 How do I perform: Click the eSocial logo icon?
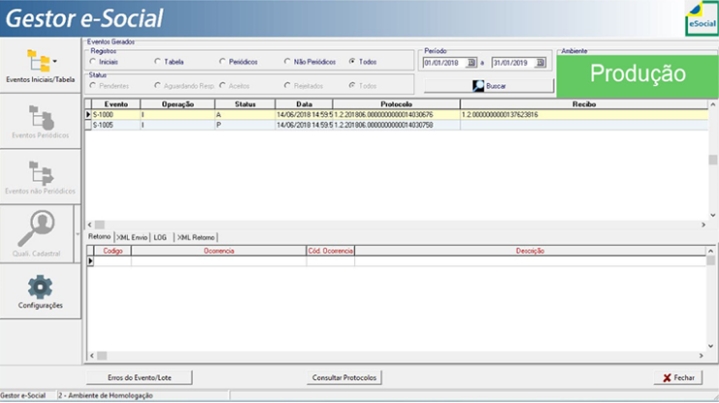click(x=702, y=18)
